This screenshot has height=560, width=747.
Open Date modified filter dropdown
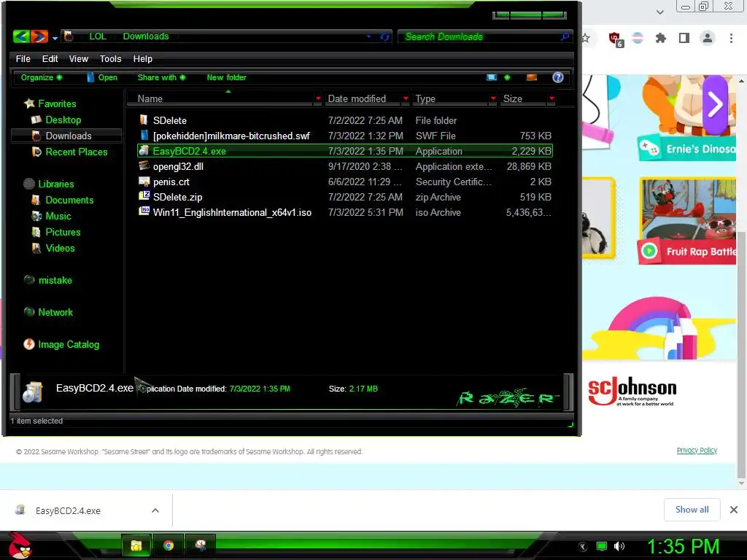(406, 98)
